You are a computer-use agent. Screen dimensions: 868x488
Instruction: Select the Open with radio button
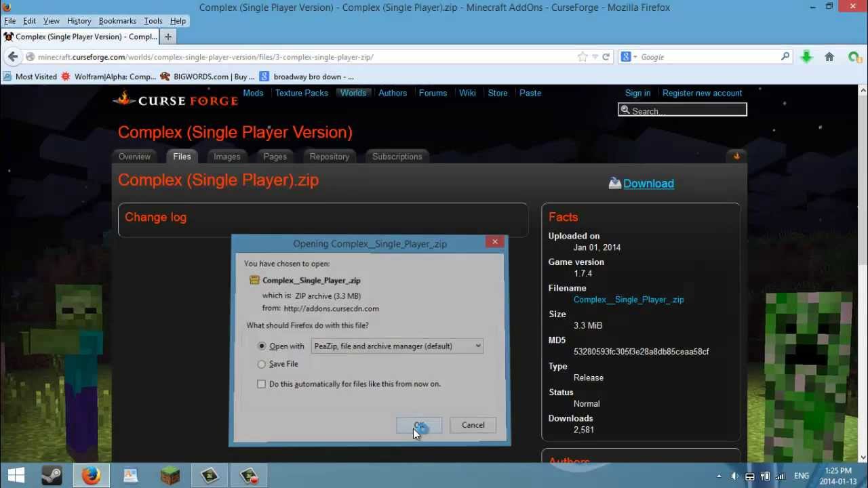262,346
